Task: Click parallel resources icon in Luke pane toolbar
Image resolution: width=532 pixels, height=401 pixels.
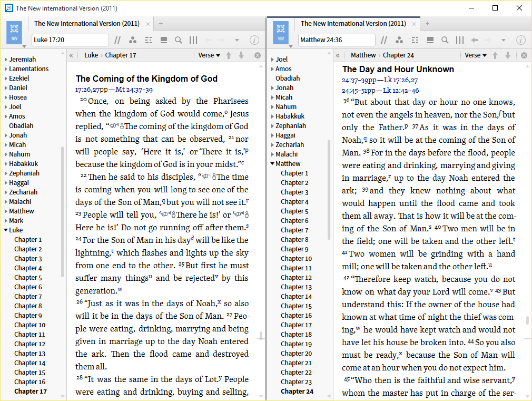Action: [117, 40]
